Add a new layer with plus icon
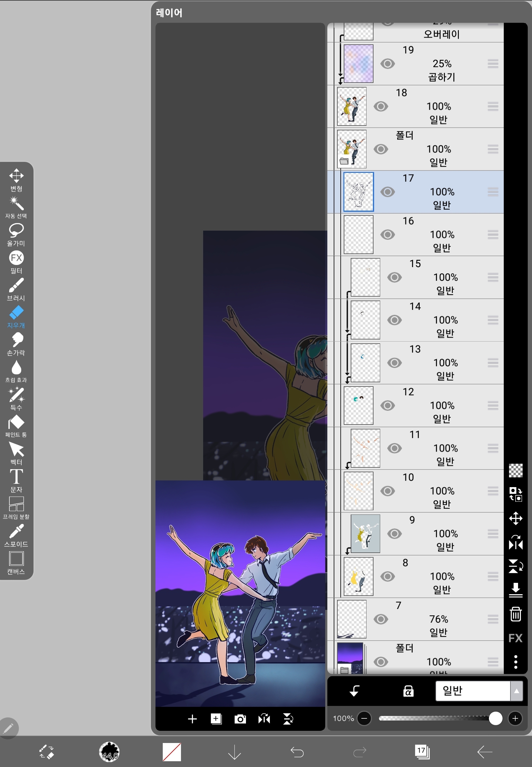The width and height of the screenshot is (532, 767). point(192,719)
